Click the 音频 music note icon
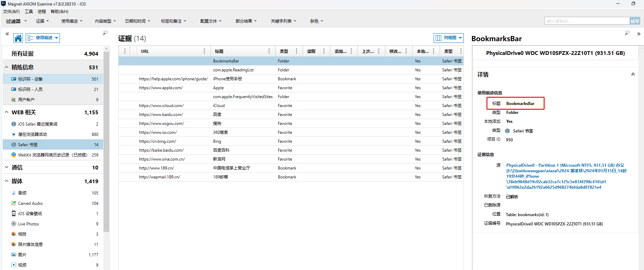Screen dimensions: 644x270 tap(14, 193)
